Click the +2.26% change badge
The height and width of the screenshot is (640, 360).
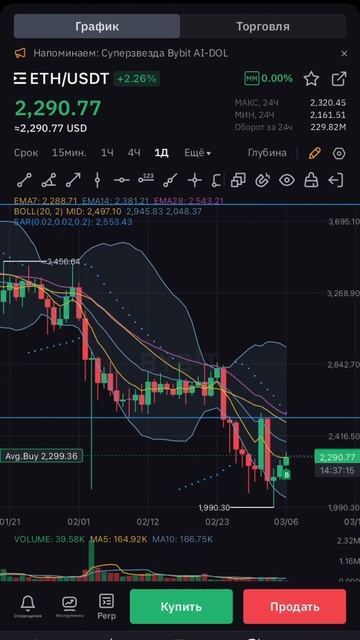click(x=137, y=78)
